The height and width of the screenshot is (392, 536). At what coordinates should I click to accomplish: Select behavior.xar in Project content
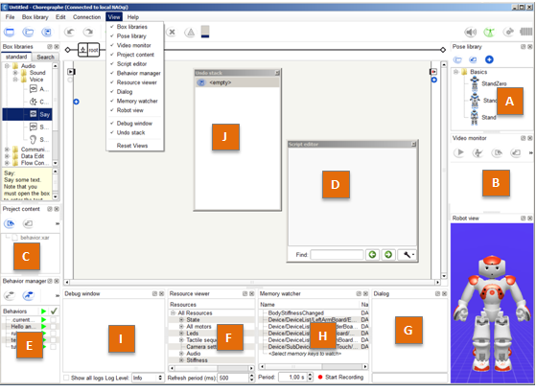pos(35,237)
